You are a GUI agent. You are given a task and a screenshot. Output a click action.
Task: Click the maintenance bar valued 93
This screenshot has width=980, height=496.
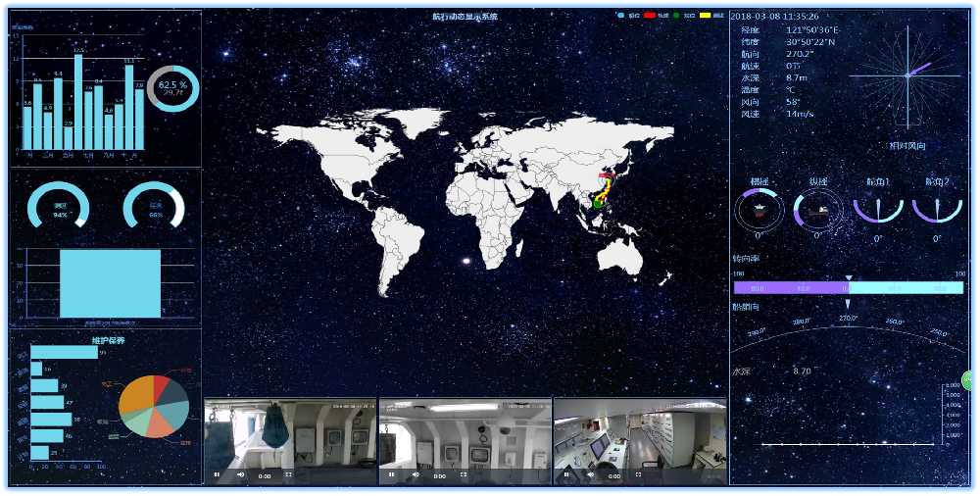pos(65,353)
